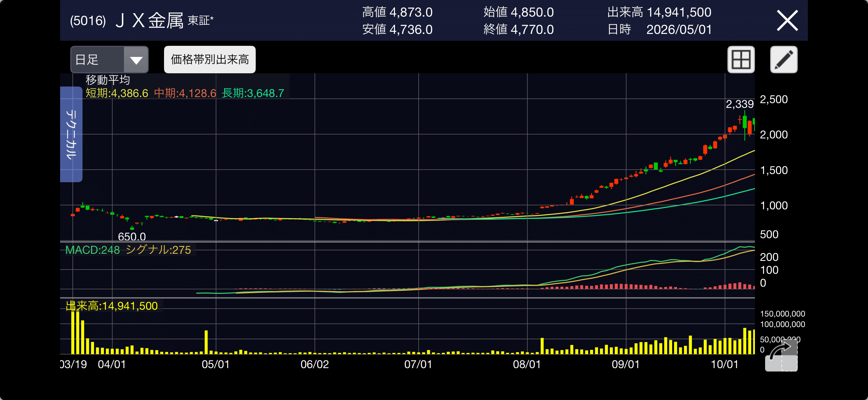The height and width of the screenshot is (400, 868).
Task: Click the (5016) stock code
Action: pyautogui.click(x=88, y=21)
